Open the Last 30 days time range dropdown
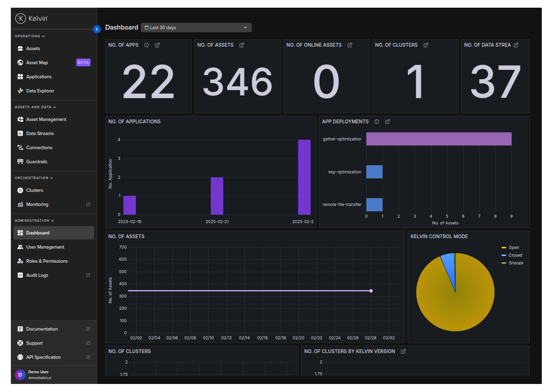553x392 pixels. click(x=196, y=28)
